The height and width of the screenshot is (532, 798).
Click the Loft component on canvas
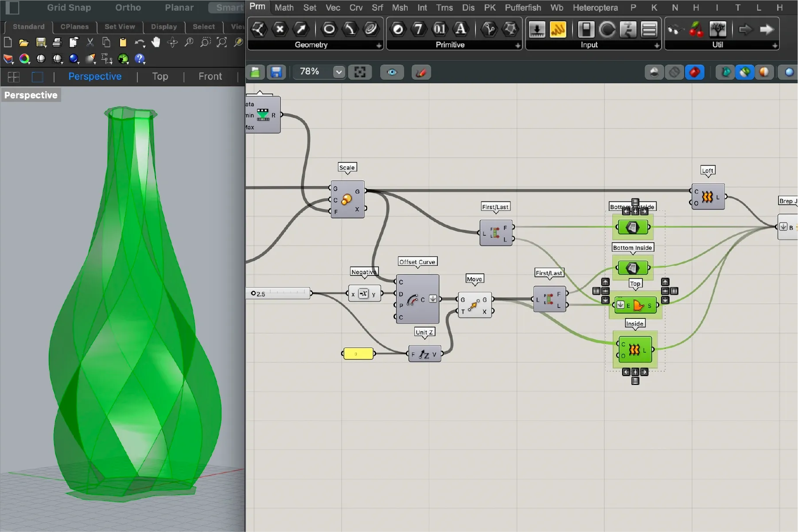[708, 197]
